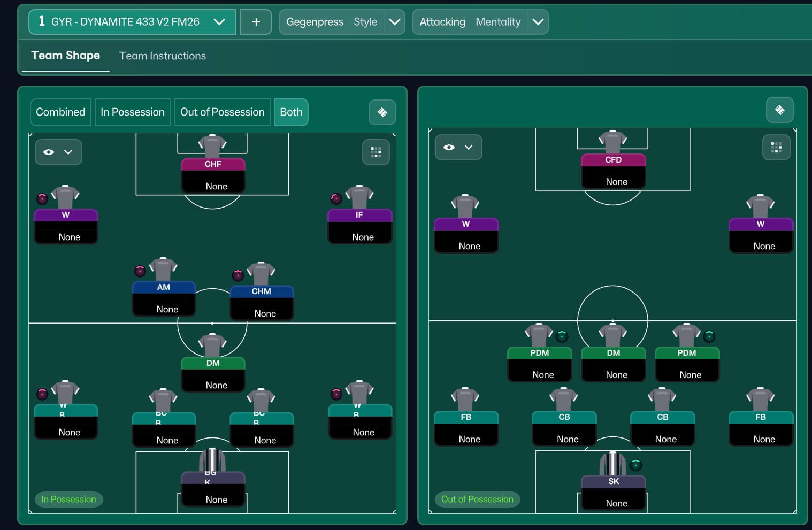Click the instruction badge beside the AM player
812x530 pixels.
(x=140, y=271)
